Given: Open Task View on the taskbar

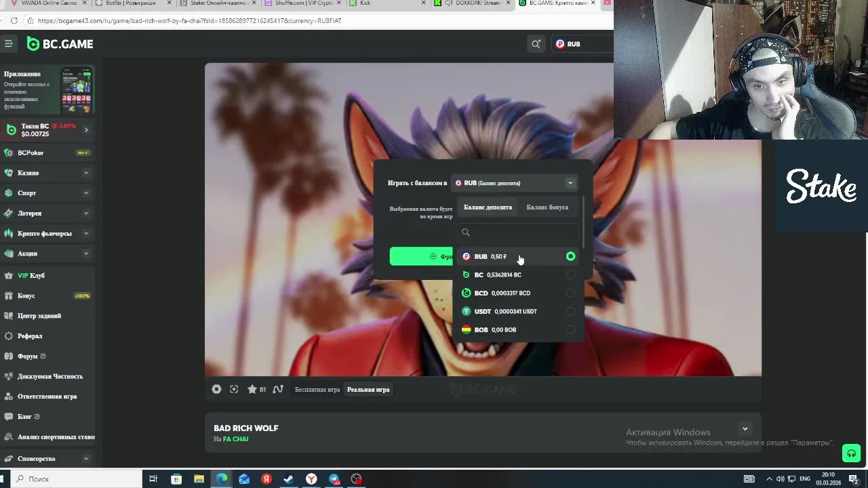Looking at the screenshot, I should point(153,479).
